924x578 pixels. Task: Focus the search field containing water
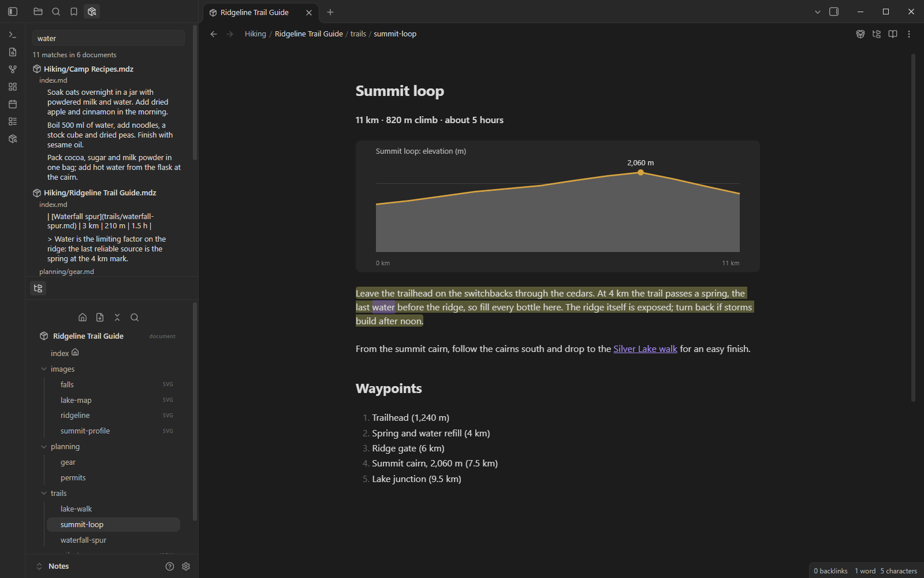click(109, 39)
